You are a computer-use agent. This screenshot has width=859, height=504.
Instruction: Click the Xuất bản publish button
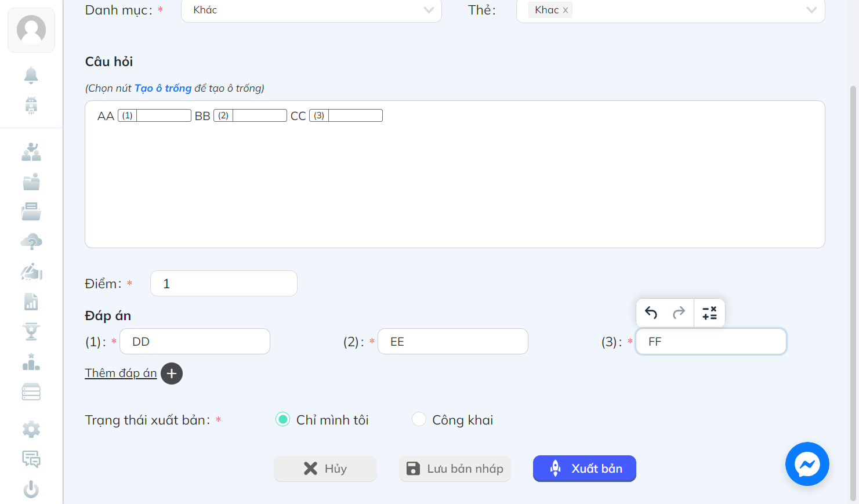coord(585,469)
